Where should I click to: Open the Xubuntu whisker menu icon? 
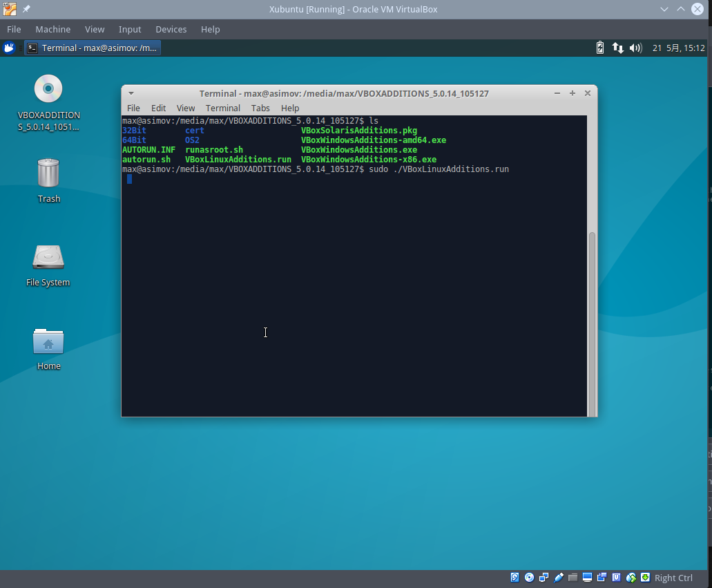pos(9,48)
